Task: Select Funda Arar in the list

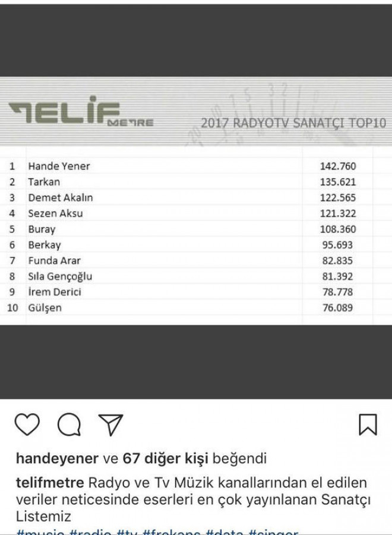Action: [x=54, y=260]
